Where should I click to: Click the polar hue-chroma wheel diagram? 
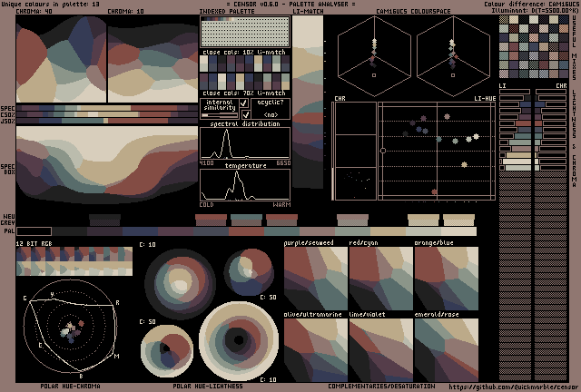coord(71,327)
